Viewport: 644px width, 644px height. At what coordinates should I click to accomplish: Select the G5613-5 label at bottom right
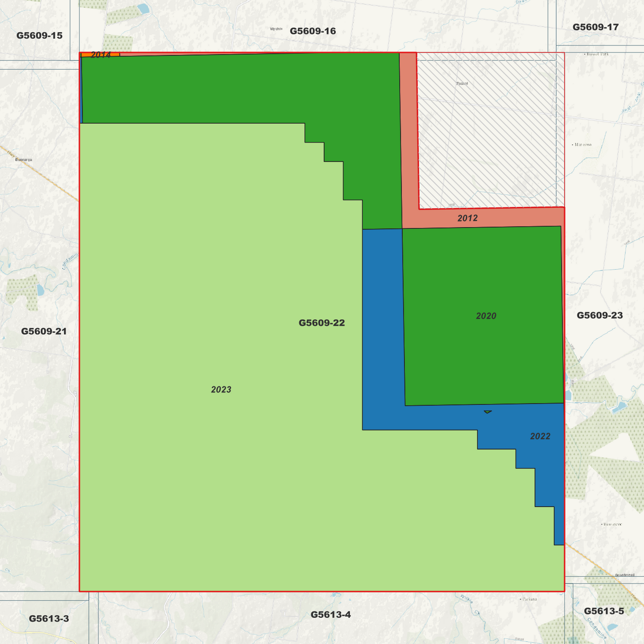click(x=604, y=611)
